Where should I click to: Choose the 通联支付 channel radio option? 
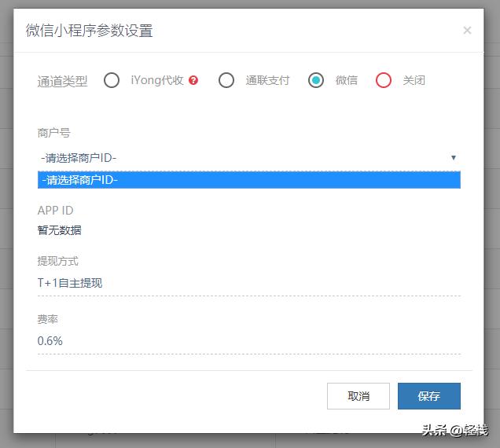226,80
